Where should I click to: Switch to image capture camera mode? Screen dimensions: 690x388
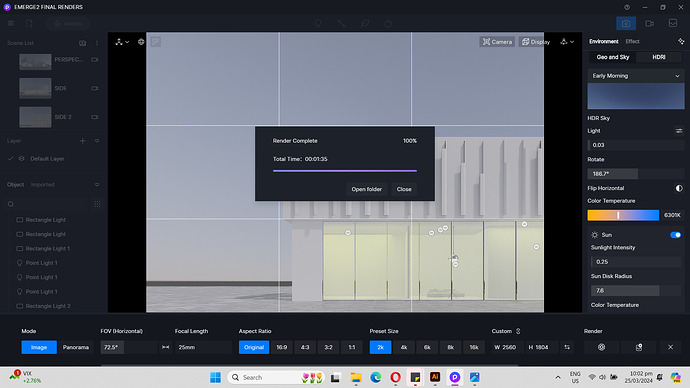coord(626,23)
